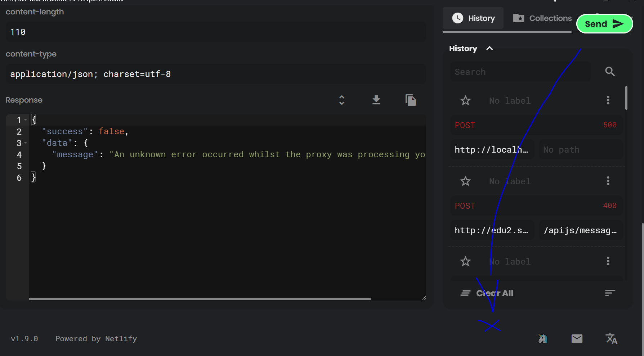Click the 400 status code
644x356 pixels.
(x=610, y=206)
